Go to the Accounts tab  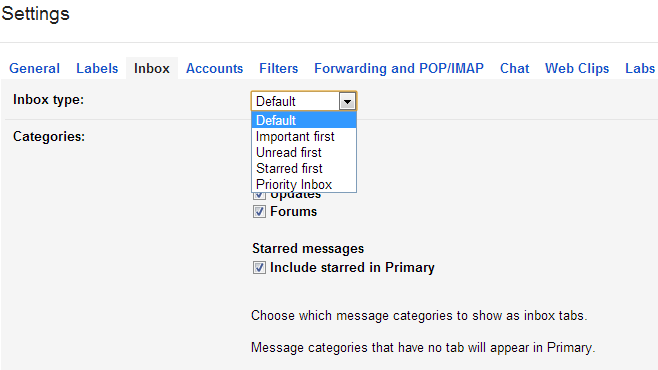pyautogui.click(x=214, y=68)
